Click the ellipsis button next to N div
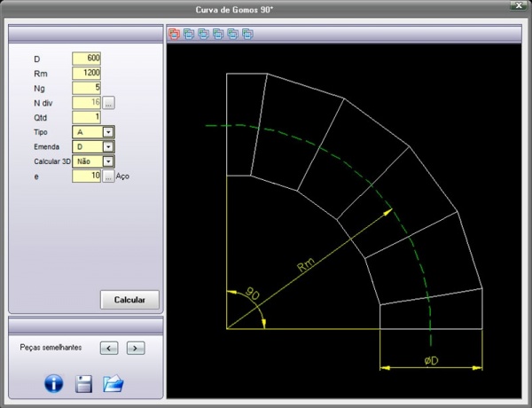Viewport: 532px width, 408px height. pos(109,103)
